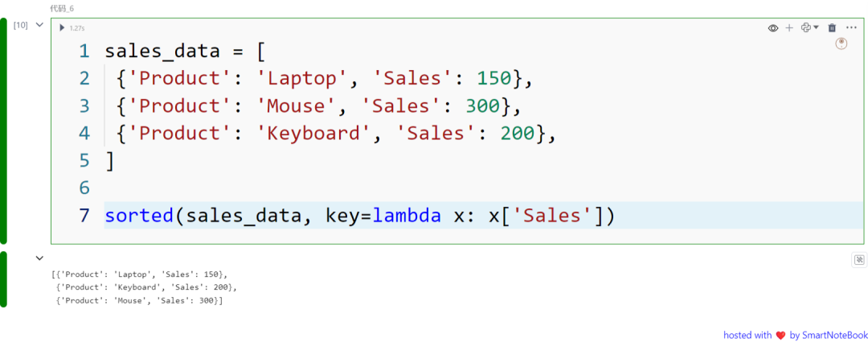Click the green status bar beside code cell

3,131
